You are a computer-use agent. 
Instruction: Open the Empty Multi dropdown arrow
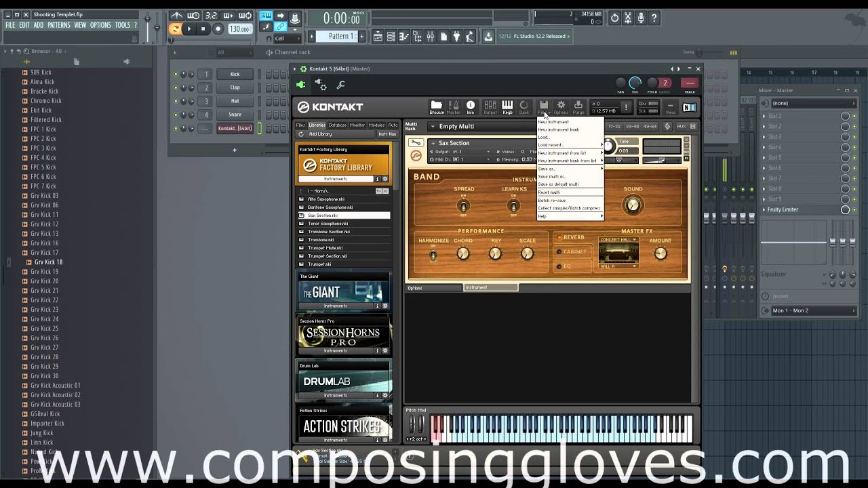433,127
